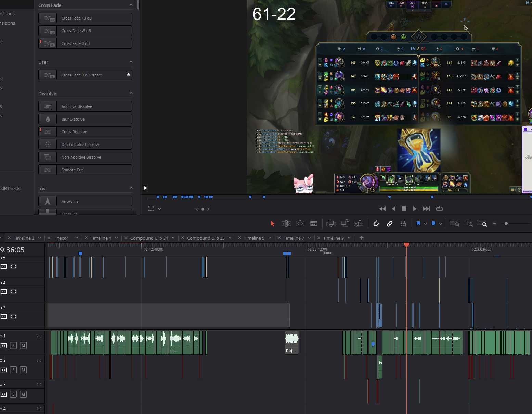Switch to Timeline 9 tab
The height and width of the screenshot is (414, 532).
(334, 238)
